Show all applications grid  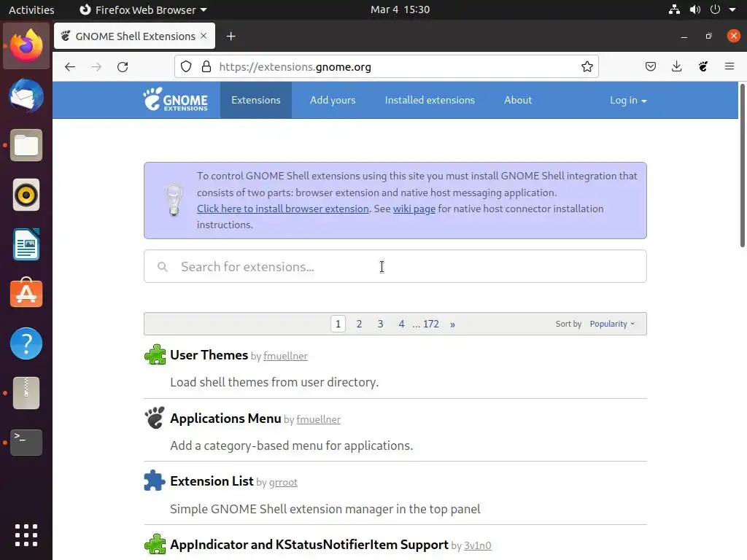click(x=26, y=535)
